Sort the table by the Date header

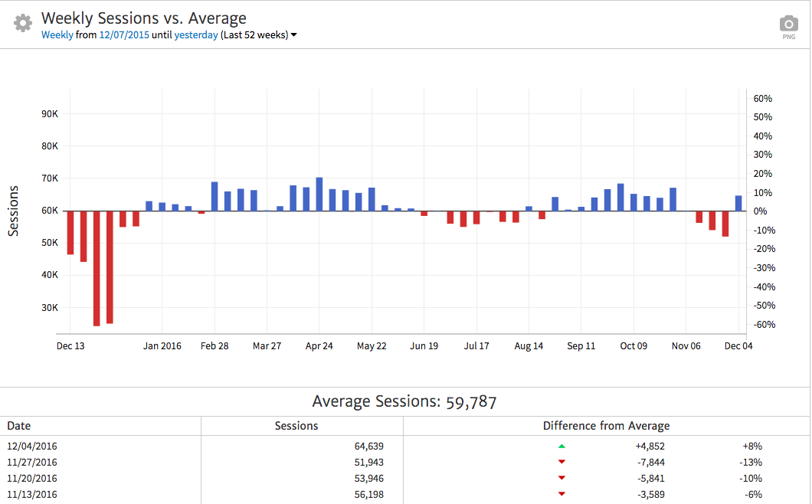[x=18, y=426]
